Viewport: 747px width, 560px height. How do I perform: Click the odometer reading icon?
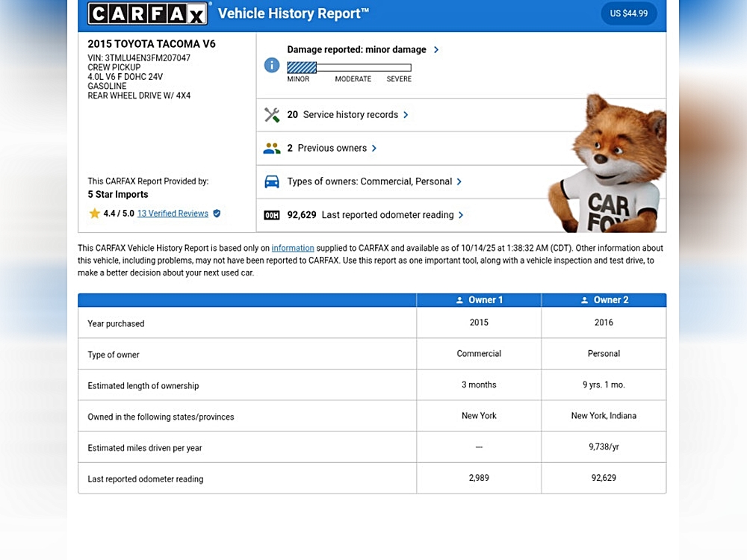[x=272, y=215]
